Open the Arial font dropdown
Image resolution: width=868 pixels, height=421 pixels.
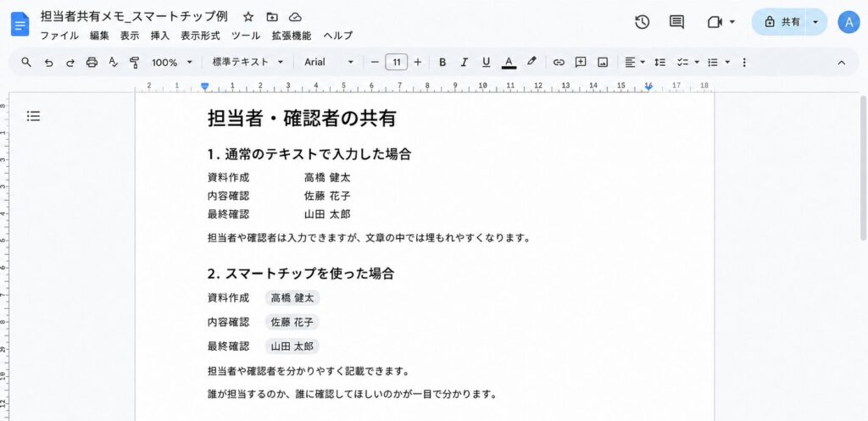(x=329, y=62)
